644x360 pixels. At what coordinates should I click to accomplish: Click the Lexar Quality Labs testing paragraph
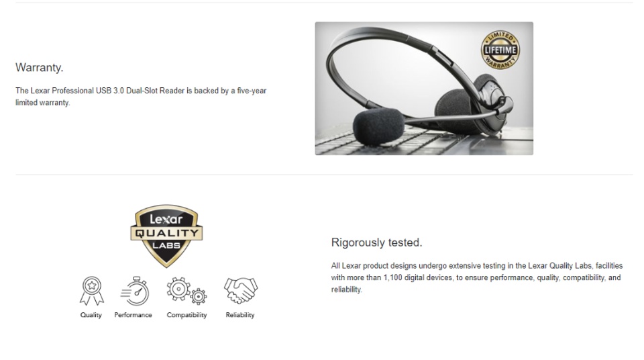point(477,277)
